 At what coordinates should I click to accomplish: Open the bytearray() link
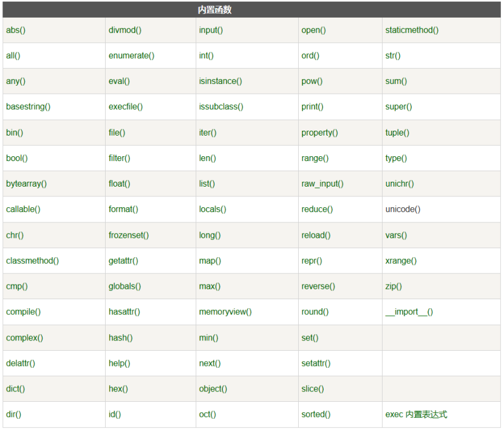point(26,184)
